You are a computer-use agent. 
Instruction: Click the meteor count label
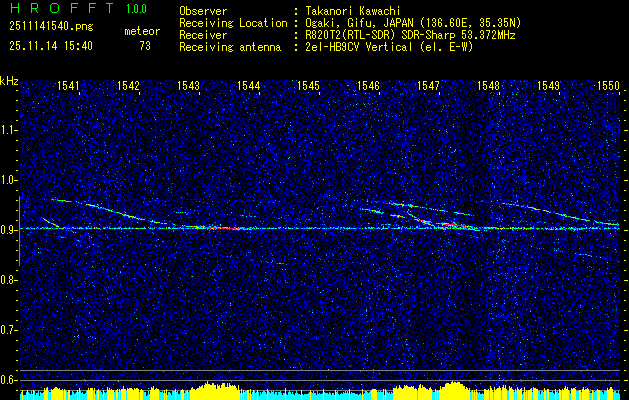(x=142, y=31)
